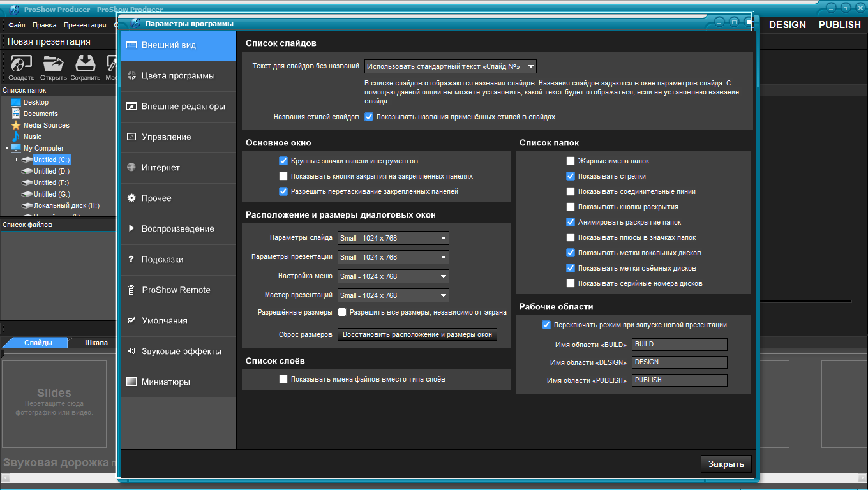
Task: Click the Закрыть button
Action: point(726,464)
